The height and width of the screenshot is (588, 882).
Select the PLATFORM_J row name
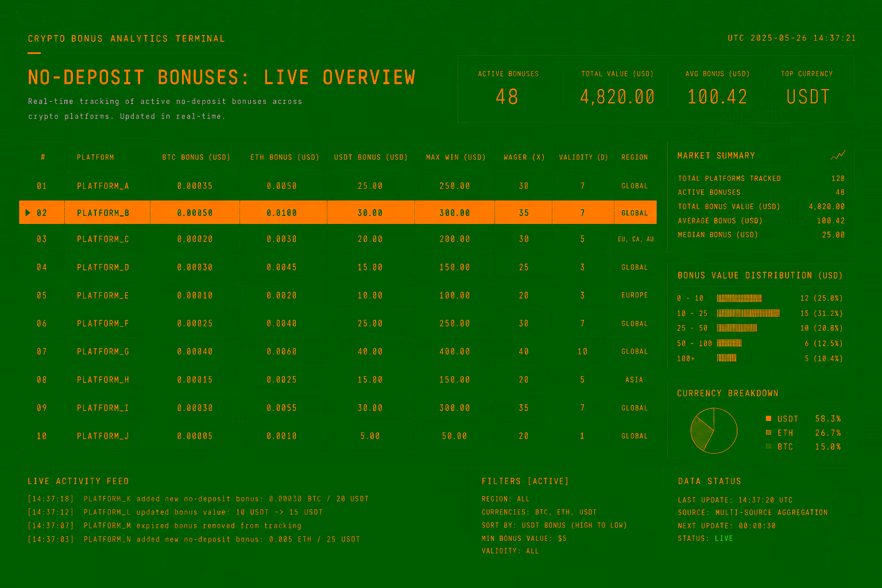pyautogui.click(x=103, y=436)
